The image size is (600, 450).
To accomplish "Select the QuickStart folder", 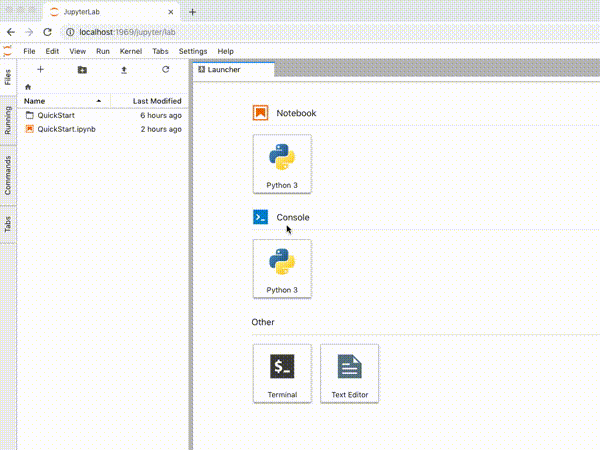I will [103, 115].
